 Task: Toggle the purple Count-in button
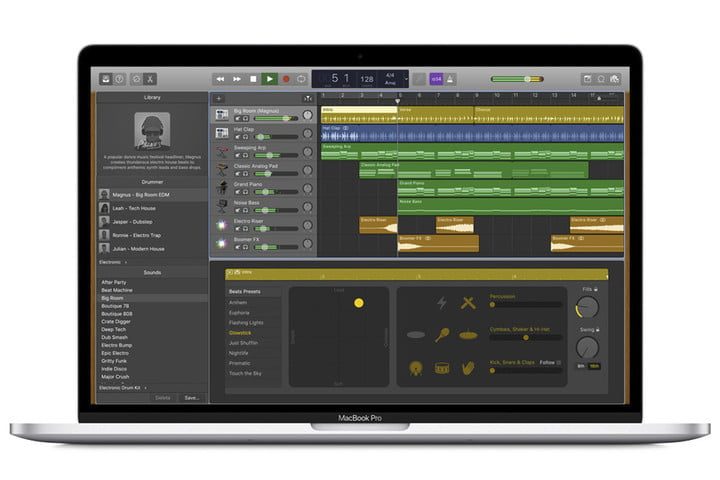pos(436,79)
